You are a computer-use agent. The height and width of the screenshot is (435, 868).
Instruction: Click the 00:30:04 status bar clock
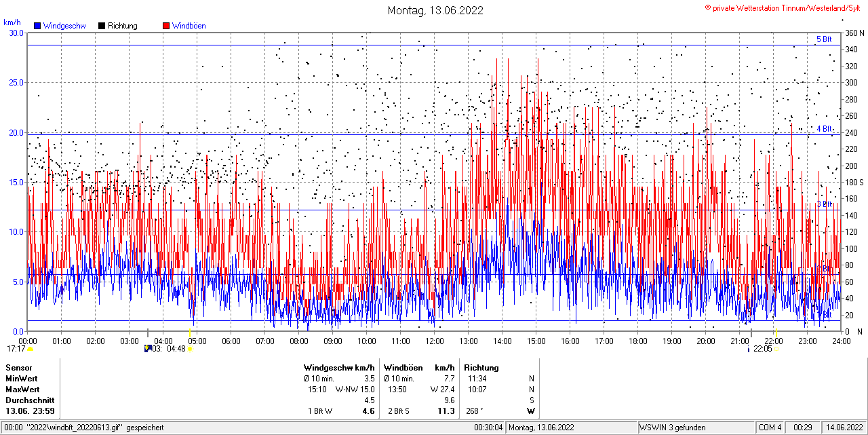coord(489,428)
